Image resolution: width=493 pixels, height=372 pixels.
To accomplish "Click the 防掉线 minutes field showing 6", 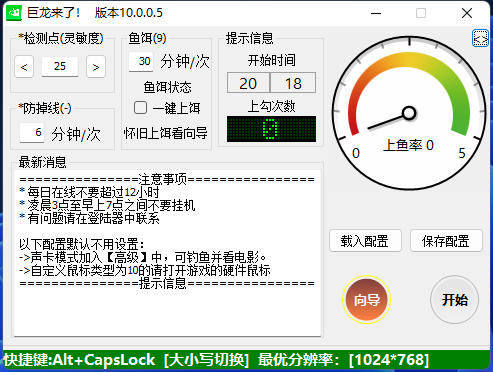I will tap(32, 133).
